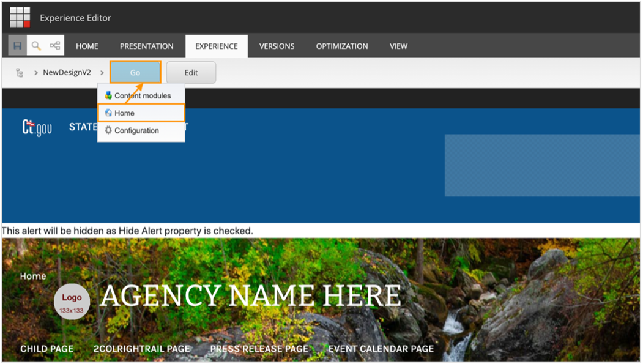643x364 pixels.
Task: Click the gear icon beside Configuration
Action: pos(108,130)
